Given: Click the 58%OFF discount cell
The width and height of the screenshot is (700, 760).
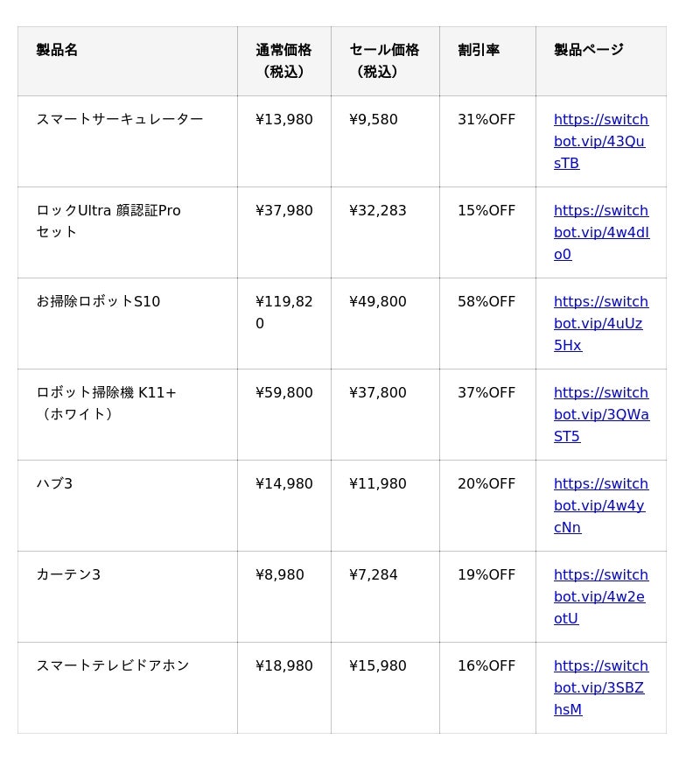Looking at the screenshot, I should (488, 324).
